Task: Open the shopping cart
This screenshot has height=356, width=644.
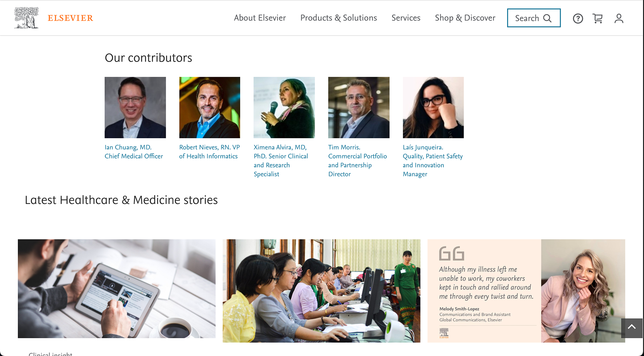Action: click(598, 18)
